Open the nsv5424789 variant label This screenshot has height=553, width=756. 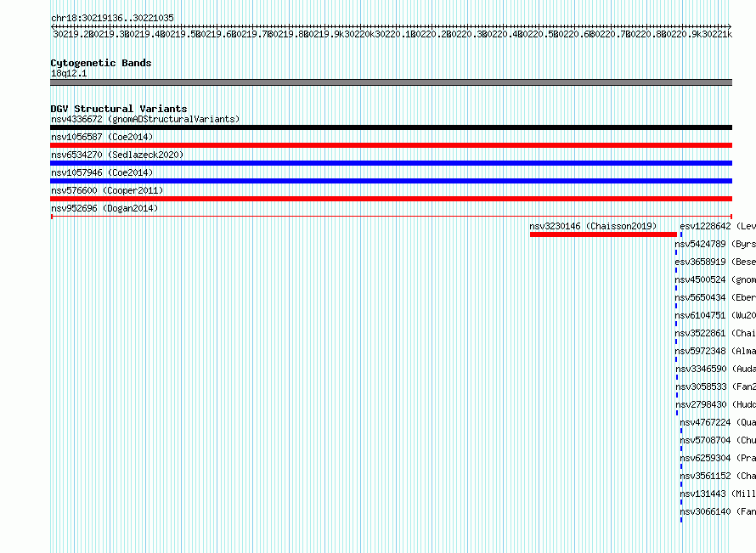point(715,244)
